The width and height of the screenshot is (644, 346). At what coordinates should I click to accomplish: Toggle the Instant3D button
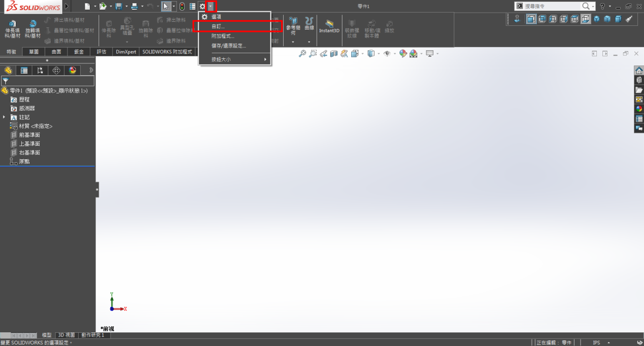[329, 26]
